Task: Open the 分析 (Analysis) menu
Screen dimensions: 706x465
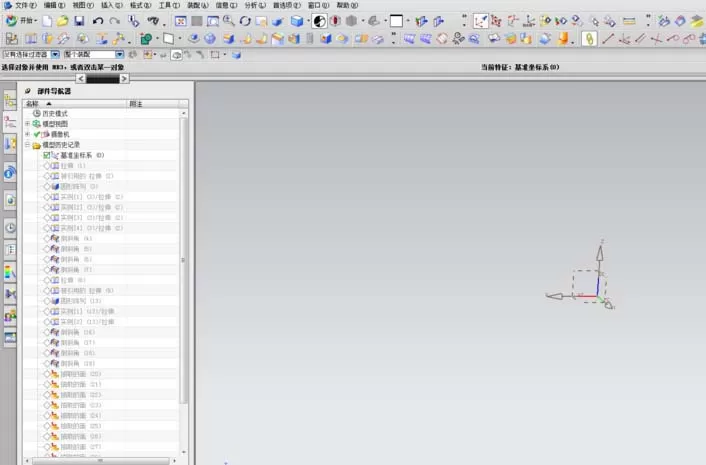Action: (x=255, y=5)
